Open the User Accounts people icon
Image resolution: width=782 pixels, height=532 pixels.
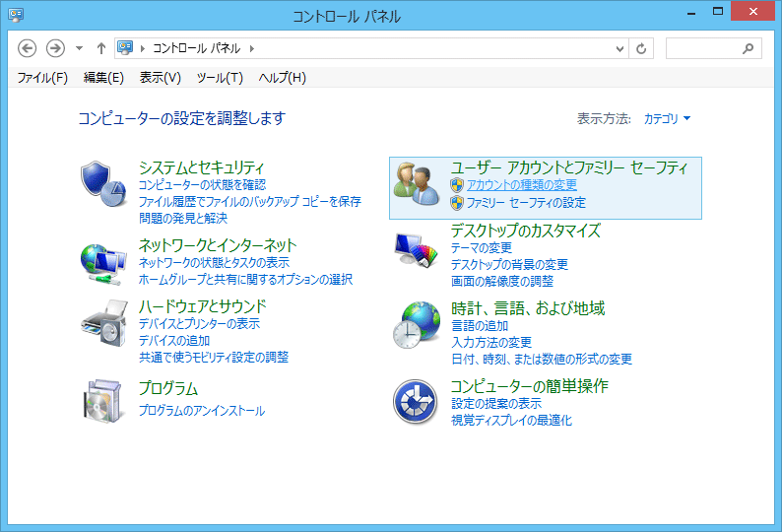[416, 183]
